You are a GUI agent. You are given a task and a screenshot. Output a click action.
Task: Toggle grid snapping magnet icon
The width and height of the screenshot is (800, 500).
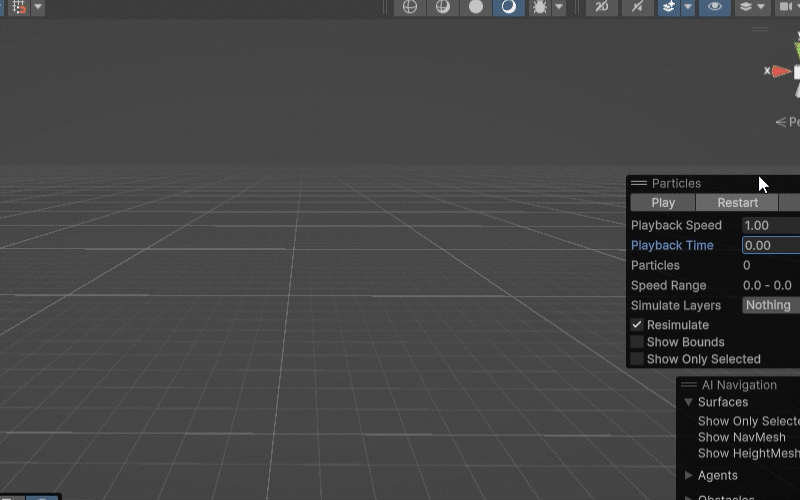click(x=17, y=6)
